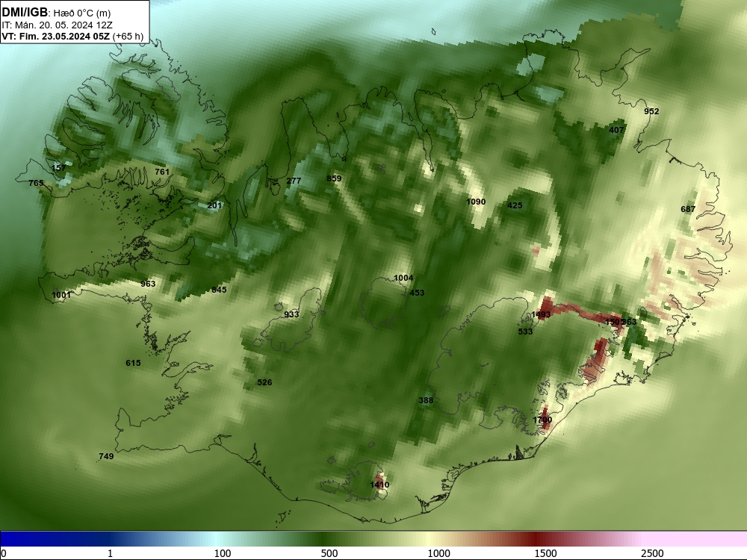Click the 388 value label
747x560 pixels.
(426, 400)
